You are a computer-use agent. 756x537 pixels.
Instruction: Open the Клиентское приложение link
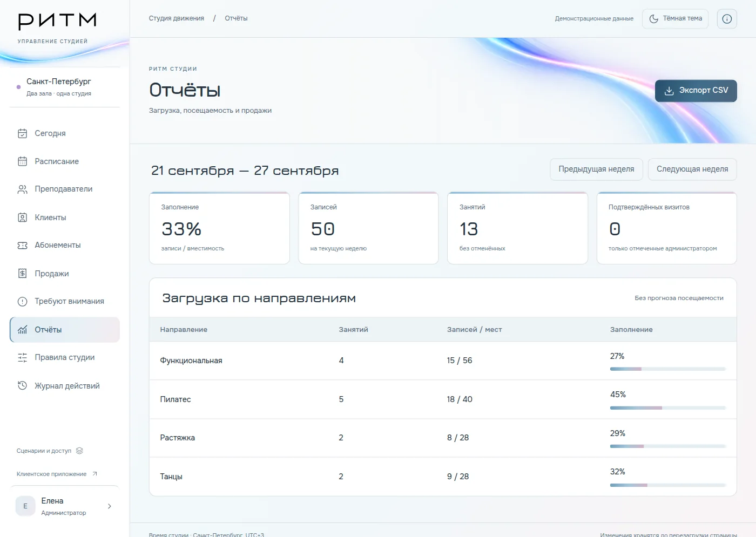pos(57,474)
